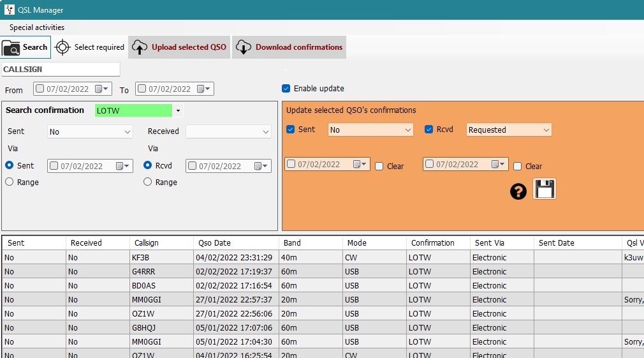Select the G8HQJ callsign cell

pos(161,327)
